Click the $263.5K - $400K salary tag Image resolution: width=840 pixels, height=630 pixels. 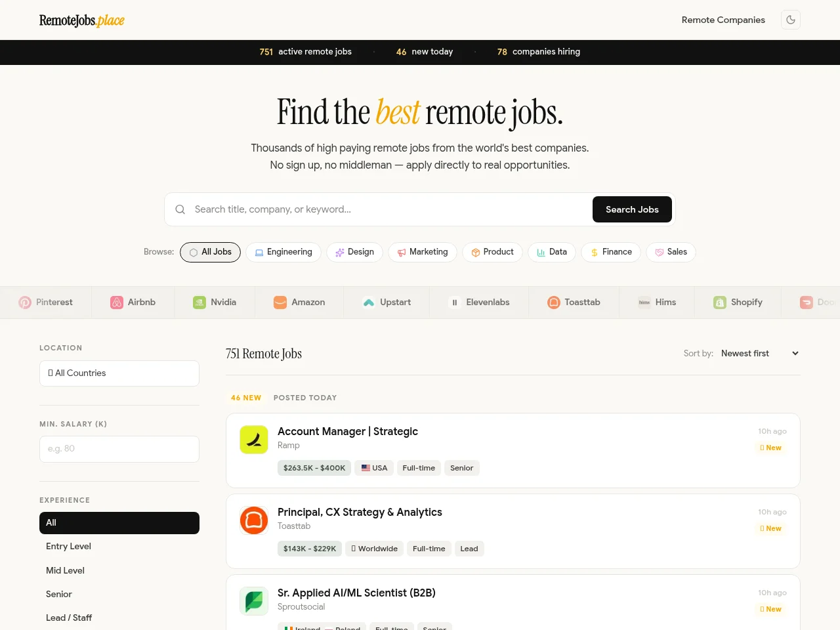(314, 468)
